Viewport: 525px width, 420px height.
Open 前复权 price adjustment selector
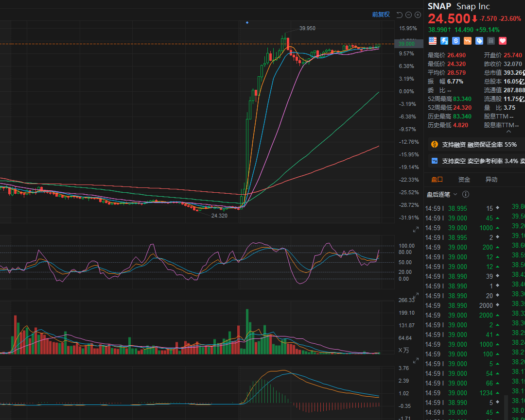(x=381, y=15)
